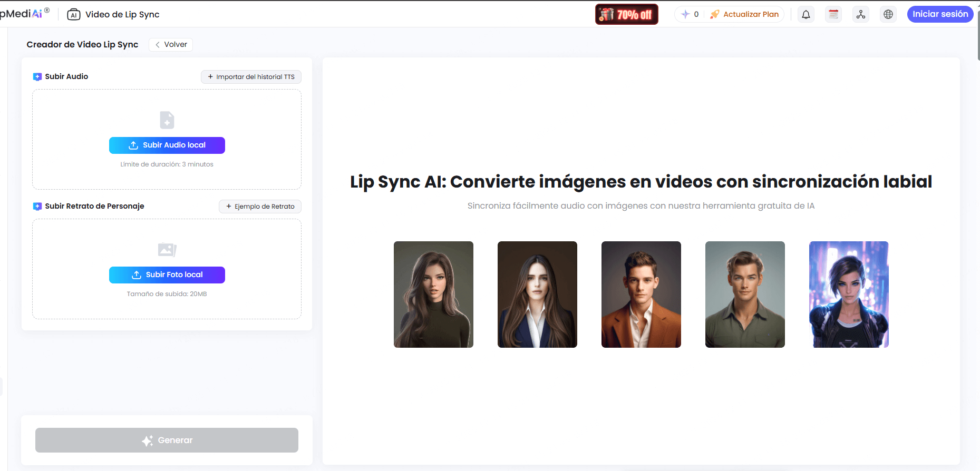Click the 70% off promo banner
The height and width of the screenshot is (471, 980).
tap(627, 14)
